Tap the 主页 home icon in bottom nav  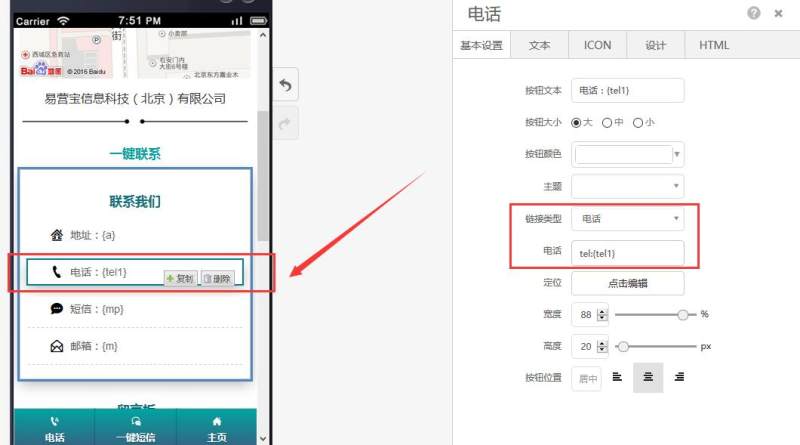(217, 422)
